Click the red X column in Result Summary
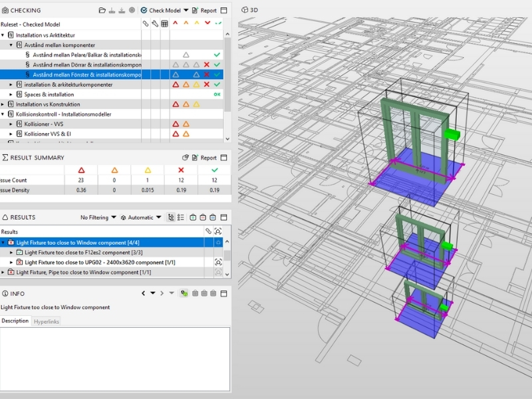532x399 pixels. point(181,170)
